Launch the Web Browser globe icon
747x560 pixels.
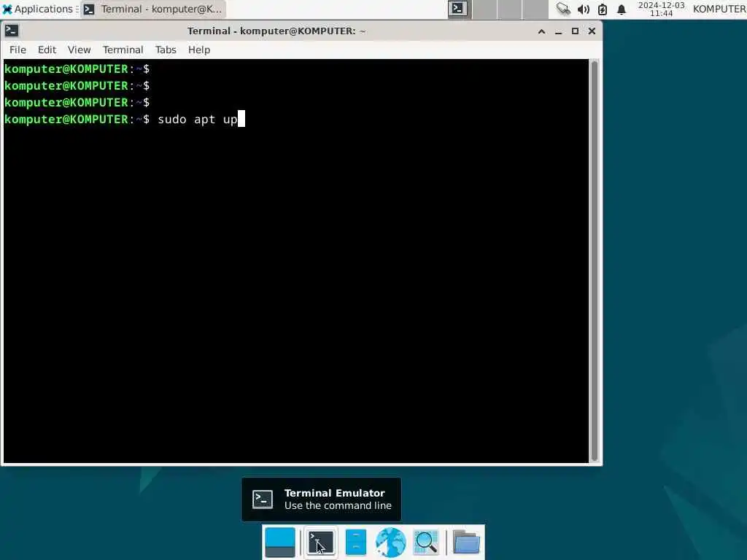pos(391,542)
